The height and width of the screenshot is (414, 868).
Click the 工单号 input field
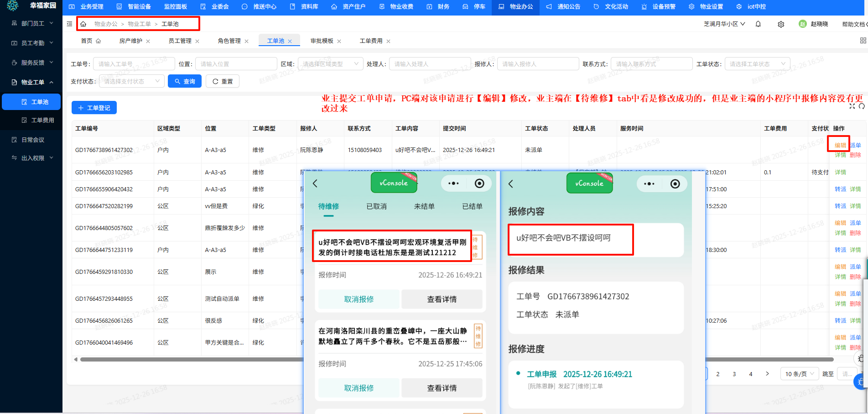point(133,64)
